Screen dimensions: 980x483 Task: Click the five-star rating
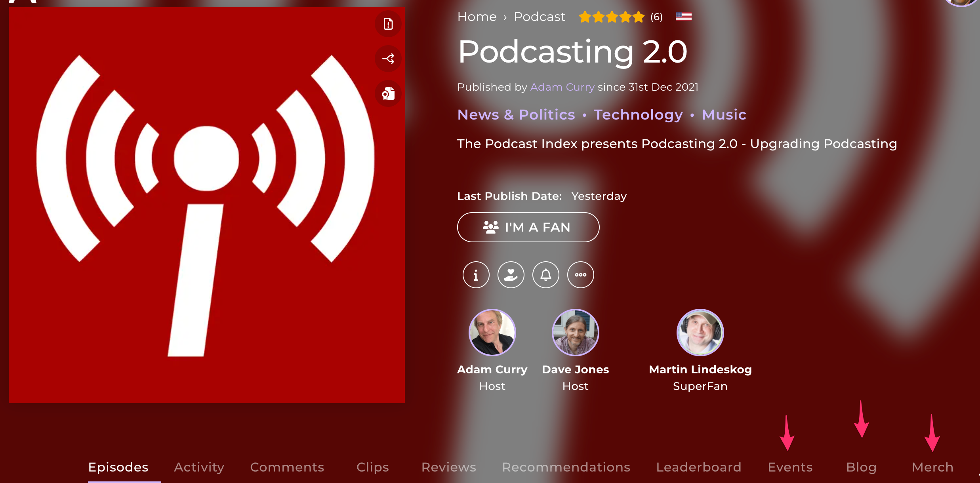[612, 17]
